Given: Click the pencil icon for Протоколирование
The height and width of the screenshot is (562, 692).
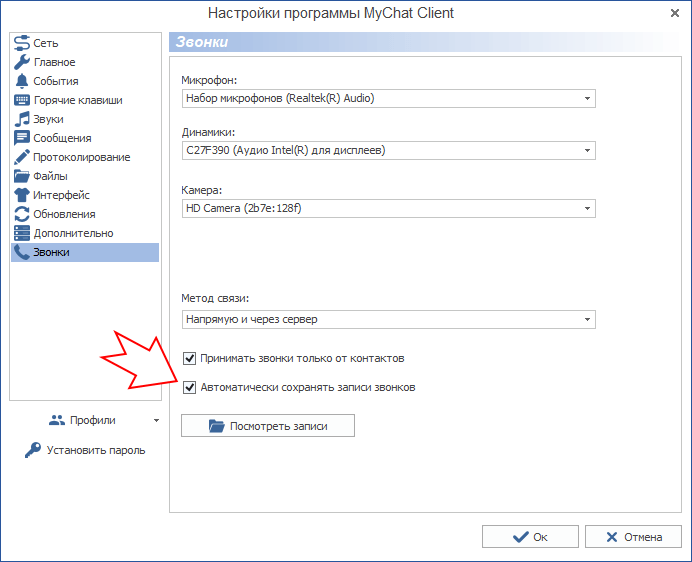Looking at the screenshot, I should point(22,157).
